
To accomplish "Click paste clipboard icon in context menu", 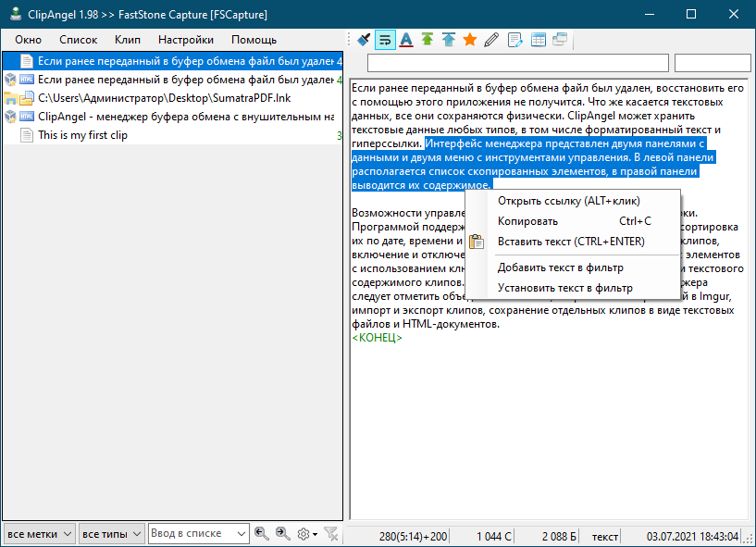I will click(x=477, y=242).
